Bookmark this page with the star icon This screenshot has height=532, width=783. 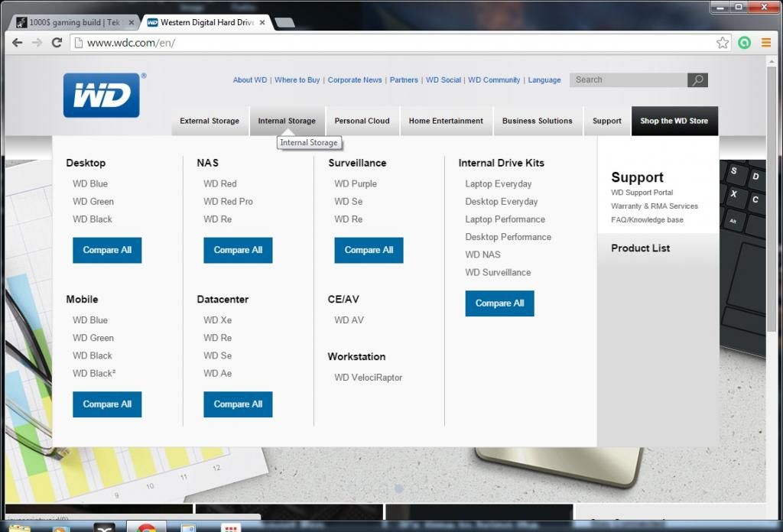click(x=722, y=43)
